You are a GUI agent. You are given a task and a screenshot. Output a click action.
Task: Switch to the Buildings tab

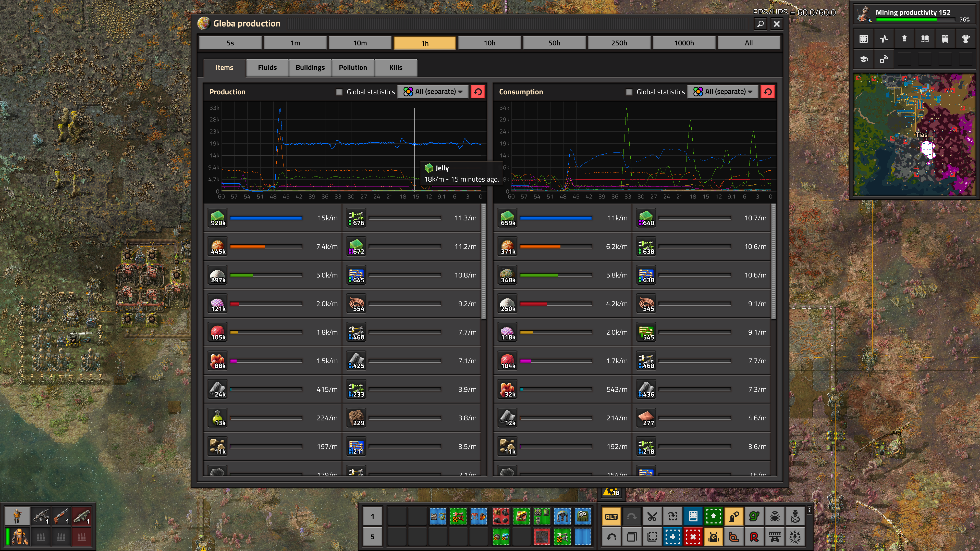click(x=310, y=68)
